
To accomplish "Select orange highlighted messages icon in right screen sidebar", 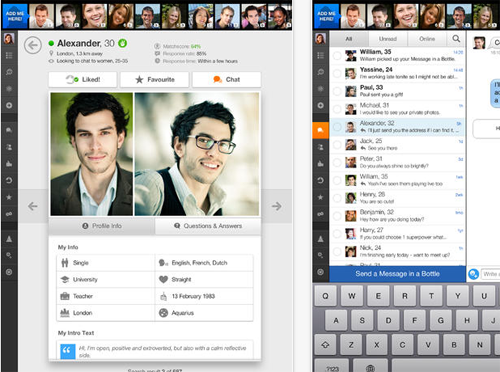I will click(320, 130).
